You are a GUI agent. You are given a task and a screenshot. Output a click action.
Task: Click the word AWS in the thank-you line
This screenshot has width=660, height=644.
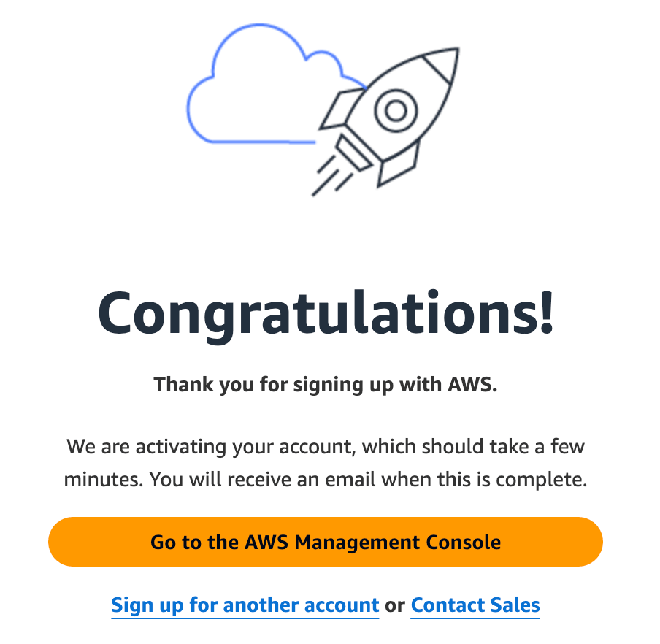[472, 384]
